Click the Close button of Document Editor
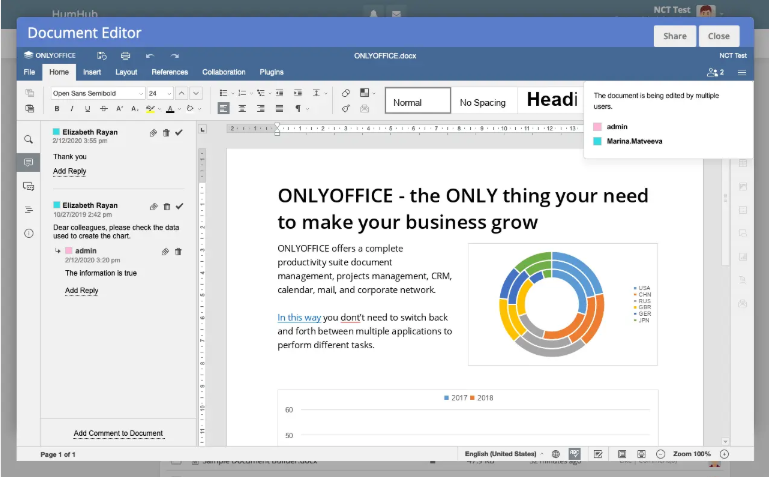769x477 pixels. tap(719, 36)
